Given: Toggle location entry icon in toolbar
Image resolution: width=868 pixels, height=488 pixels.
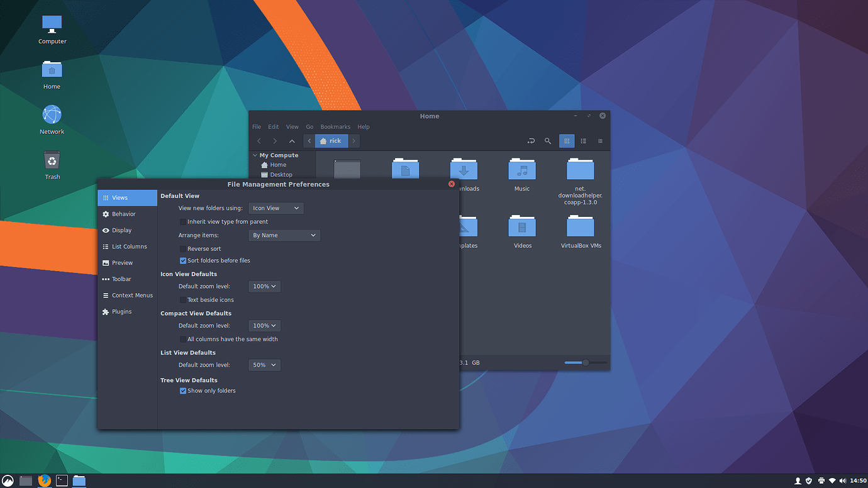Looking at the screenshot, I should (531, 141).
